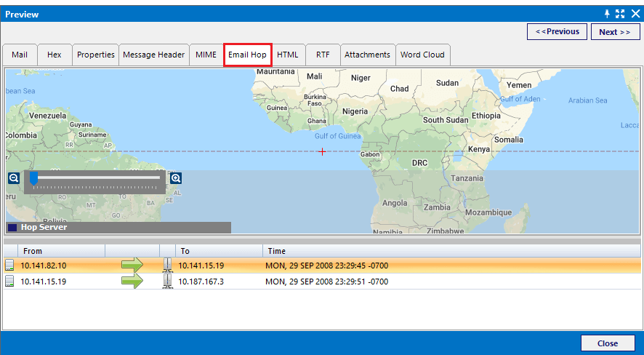Click server icon beside 10.141.82.10
Viewport: 644px width, 355px height.
pyautogui.click(x=9, y=266)
